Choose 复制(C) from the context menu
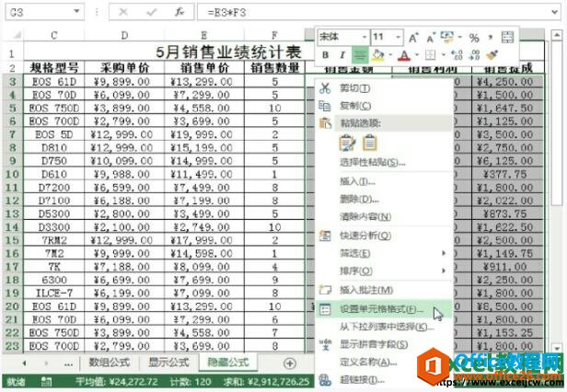Screen dimensions: 567x392 [x=384, y=106]
